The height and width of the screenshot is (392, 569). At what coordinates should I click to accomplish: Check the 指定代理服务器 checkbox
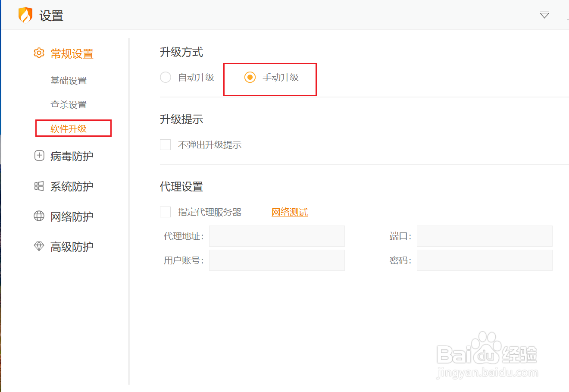(166, 212)
